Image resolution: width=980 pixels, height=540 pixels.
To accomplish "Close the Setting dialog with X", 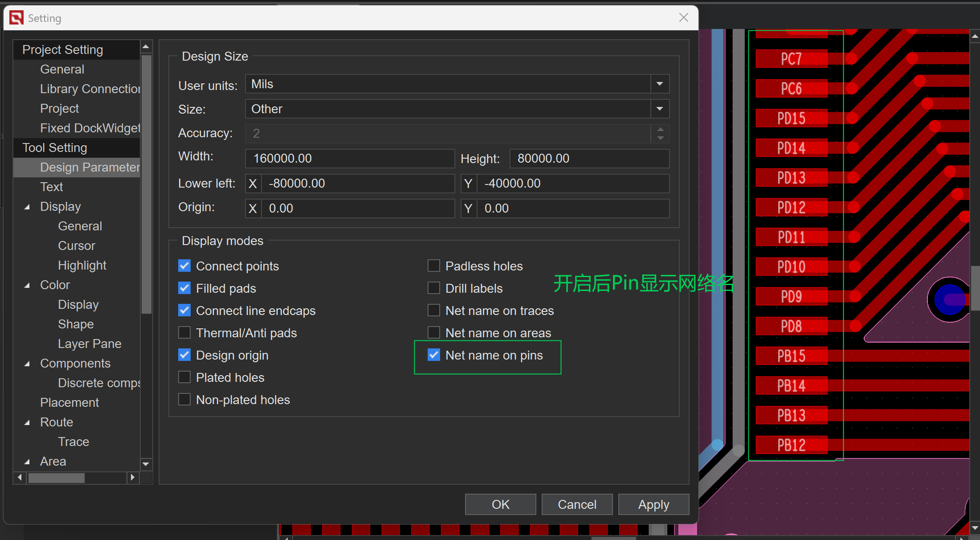I will click(x=683, y=17).
